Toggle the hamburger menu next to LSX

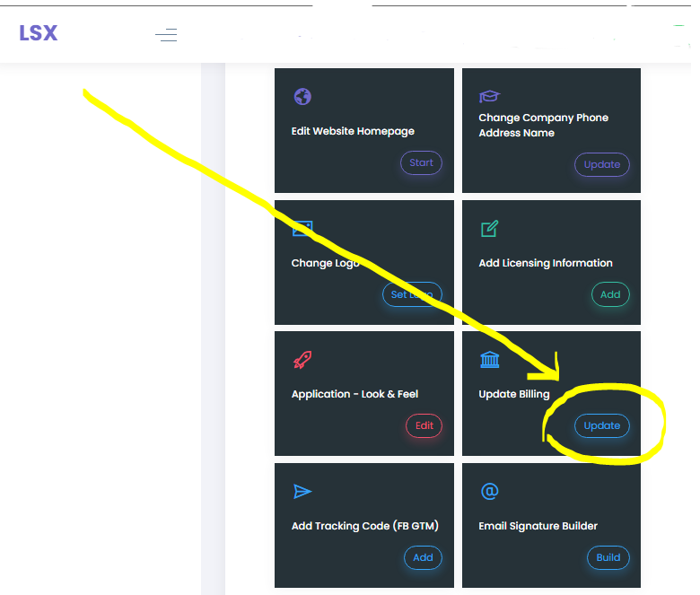click(x=166, y=35)
